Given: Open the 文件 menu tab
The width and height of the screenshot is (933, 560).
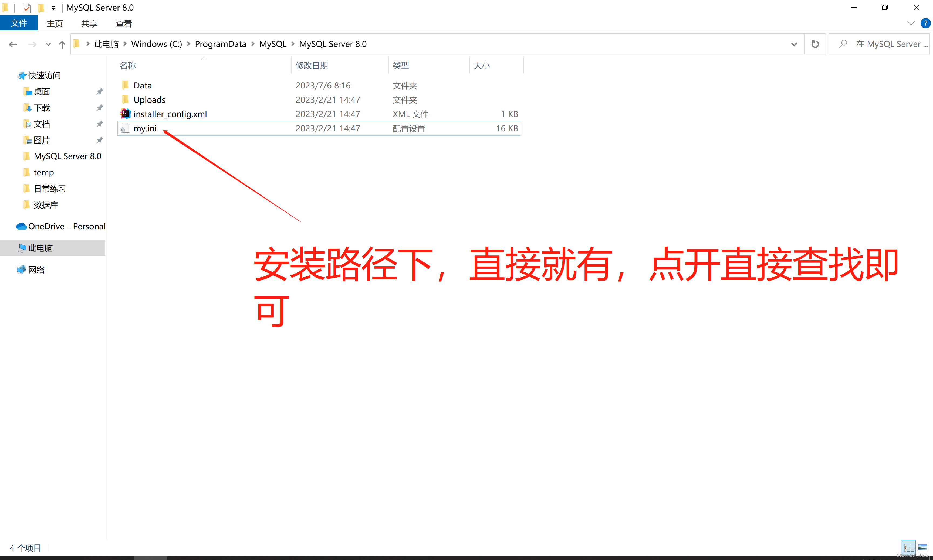Looking at the screenshot, I should pos(19,23).
